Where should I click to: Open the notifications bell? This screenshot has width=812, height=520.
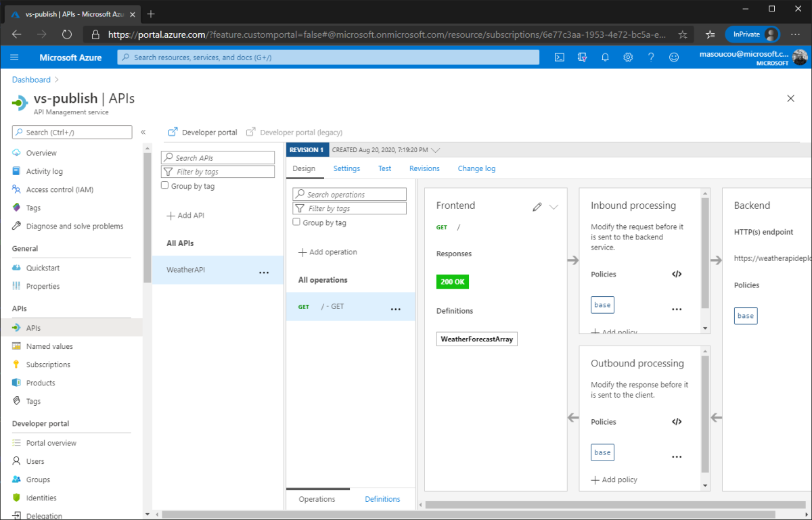[x=606, y=57]
